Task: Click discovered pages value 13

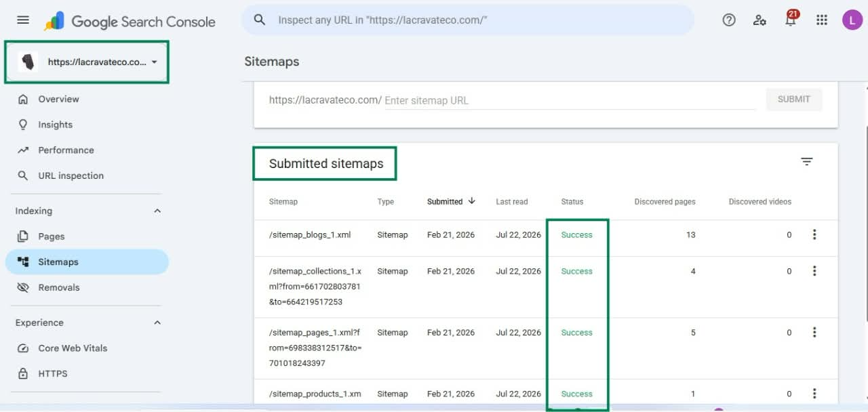Action: click(x=690, y=234)
